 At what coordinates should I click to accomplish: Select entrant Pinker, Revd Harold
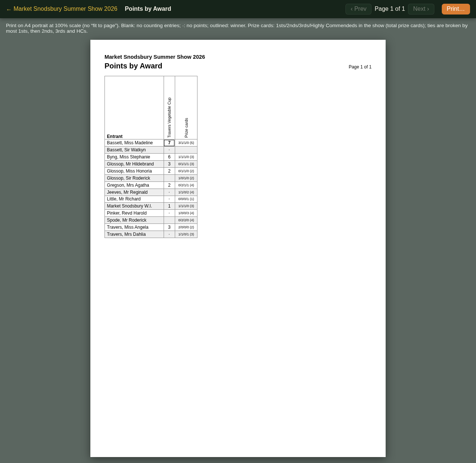click(134, 213)
